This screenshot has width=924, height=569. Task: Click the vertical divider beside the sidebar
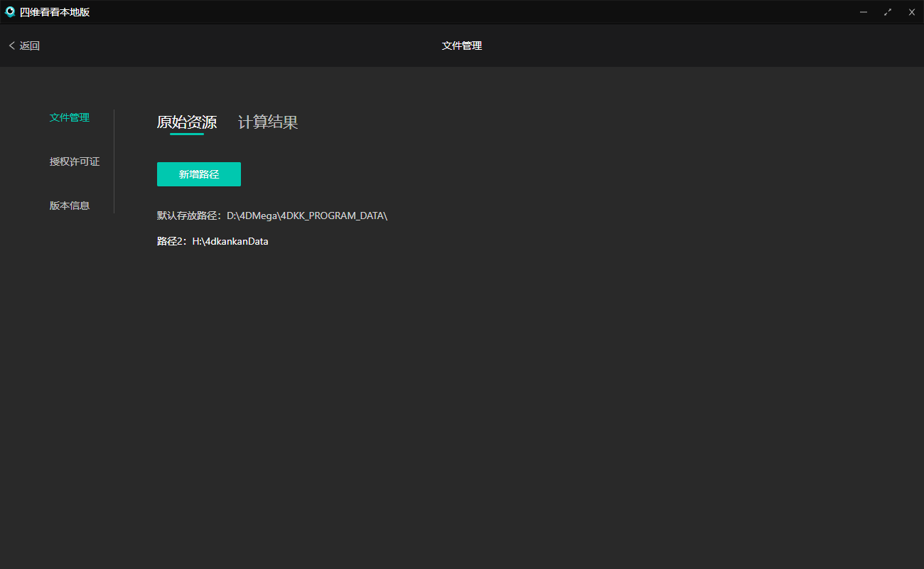[x=114, y=161]
